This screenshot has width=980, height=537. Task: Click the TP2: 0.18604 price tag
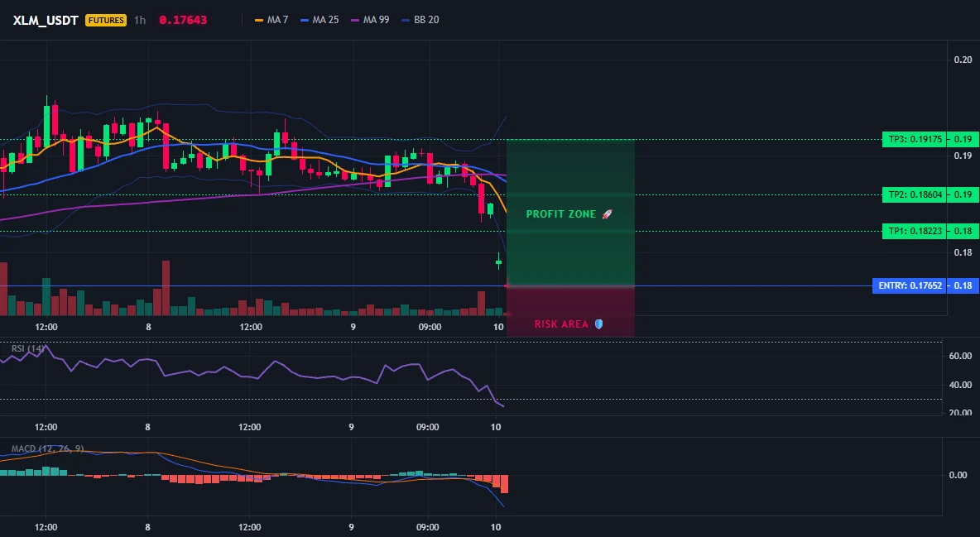point(915,194)
